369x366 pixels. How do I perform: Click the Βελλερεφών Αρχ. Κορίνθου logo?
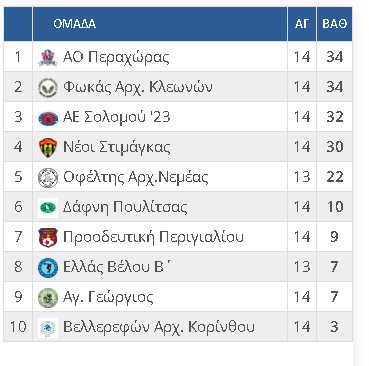(x=48, y=327)
